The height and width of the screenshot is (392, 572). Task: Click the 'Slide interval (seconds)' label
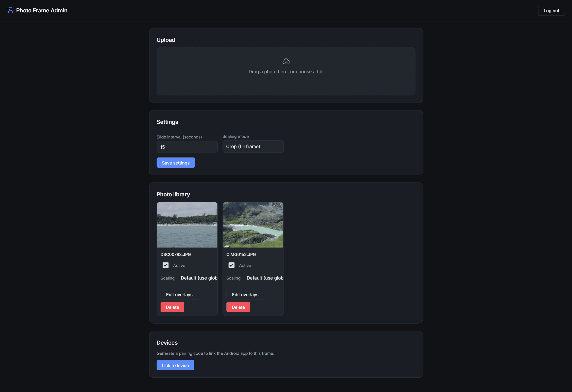pyautogui.click(x=179, y=137)
